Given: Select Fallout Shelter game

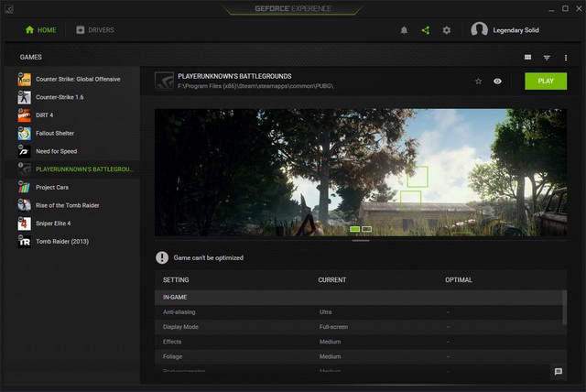Looking at the screenshot, I should point(73,133).
